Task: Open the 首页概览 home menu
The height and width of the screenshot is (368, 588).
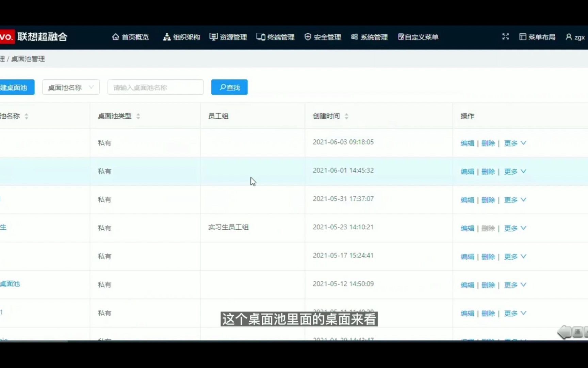Action: (130, 37)
